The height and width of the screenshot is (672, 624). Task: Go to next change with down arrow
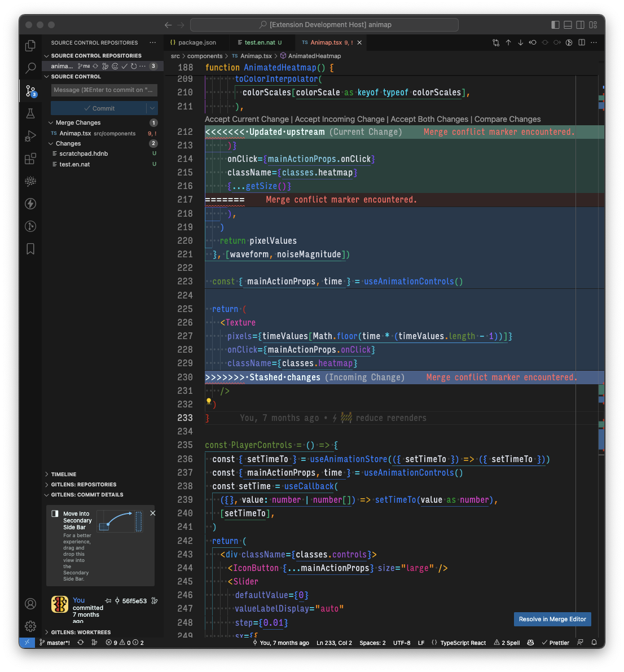pos(520,42)
